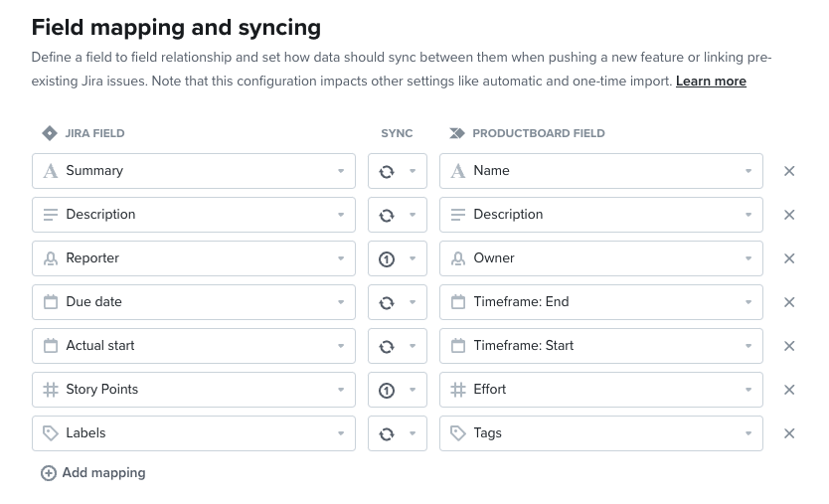The height and width of the screenshot is (504, 829).
Task: Open the Due date Jira field dropdown
Action: (x=194, y=302)
